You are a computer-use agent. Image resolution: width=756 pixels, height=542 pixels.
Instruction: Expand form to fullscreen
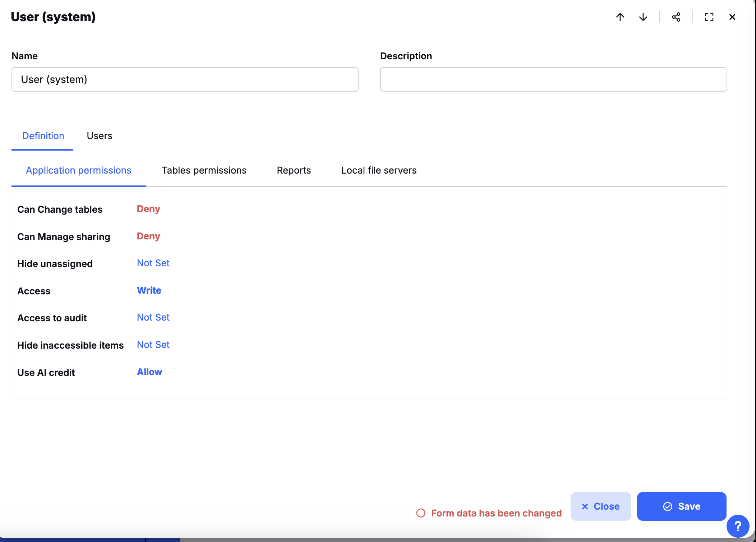pyautogui.click(x=709, y=17)
